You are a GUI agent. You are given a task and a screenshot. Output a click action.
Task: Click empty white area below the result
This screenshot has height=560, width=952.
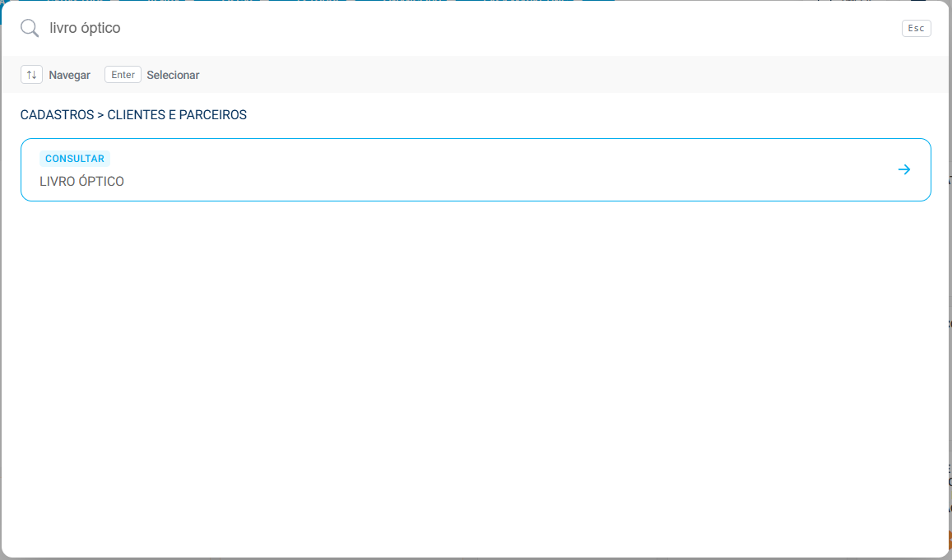click(x=475, y=376)
